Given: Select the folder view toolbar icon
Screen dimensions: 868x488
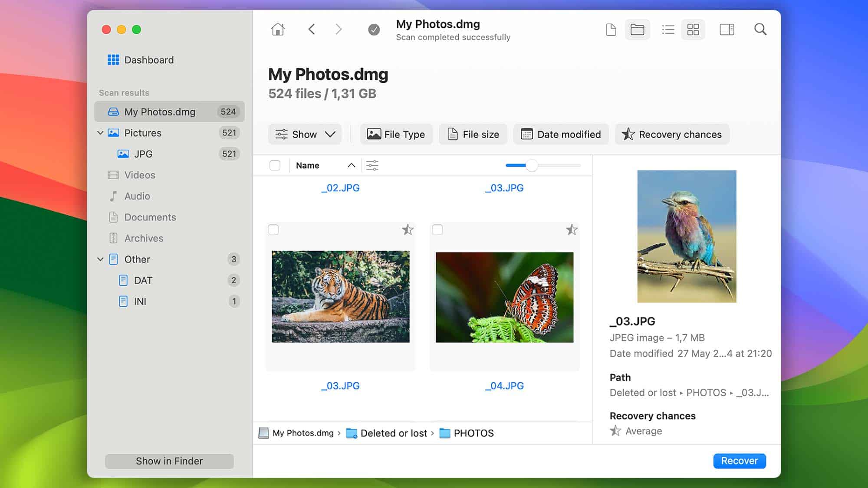Looking at the screenshot, I should [637, 29].
